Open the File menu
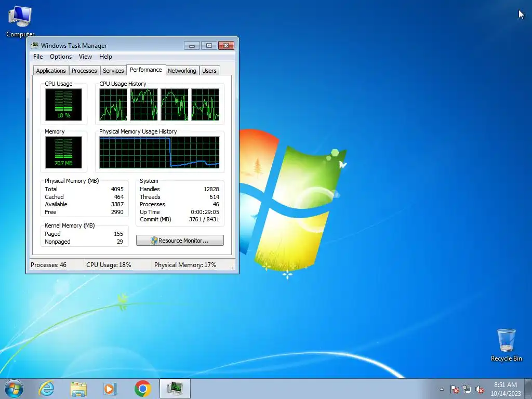Screen dimensions: 532x399 [38, 57]
